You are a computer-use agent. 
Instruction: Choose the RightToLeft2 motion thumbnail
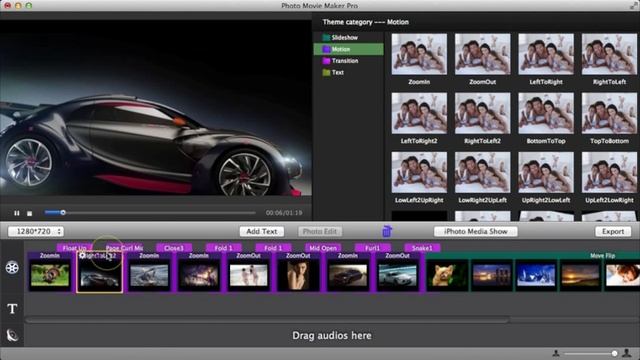[x=482, y=113]
